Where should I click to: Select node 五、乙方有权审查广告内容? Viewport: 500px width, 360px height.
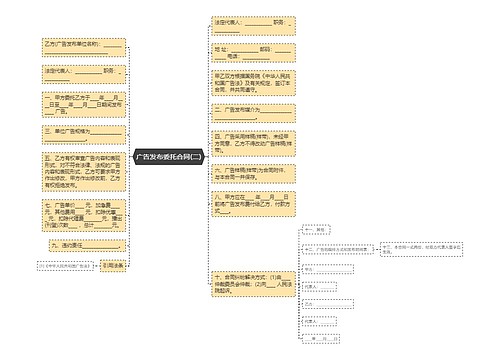pos(84,172)
